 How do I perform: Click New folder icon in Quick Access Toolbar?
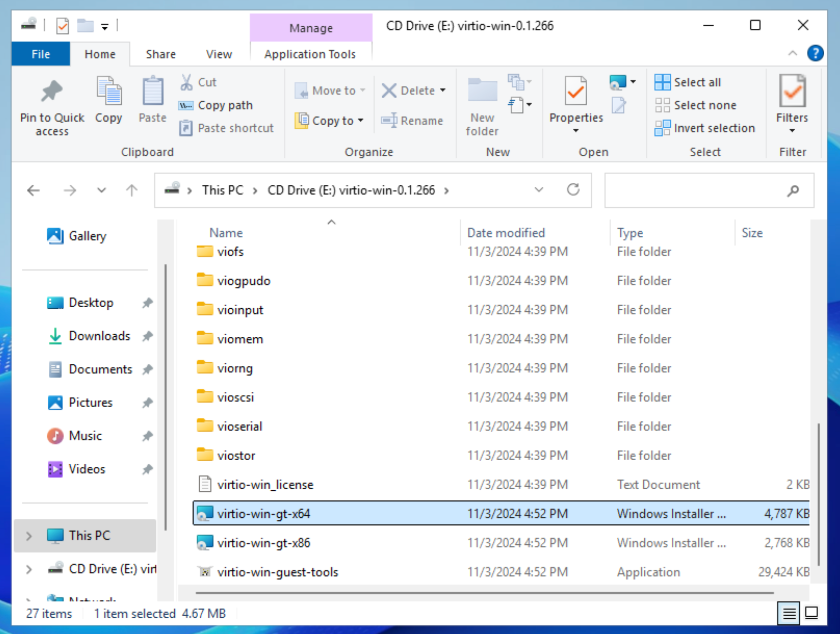pos(85,25)
